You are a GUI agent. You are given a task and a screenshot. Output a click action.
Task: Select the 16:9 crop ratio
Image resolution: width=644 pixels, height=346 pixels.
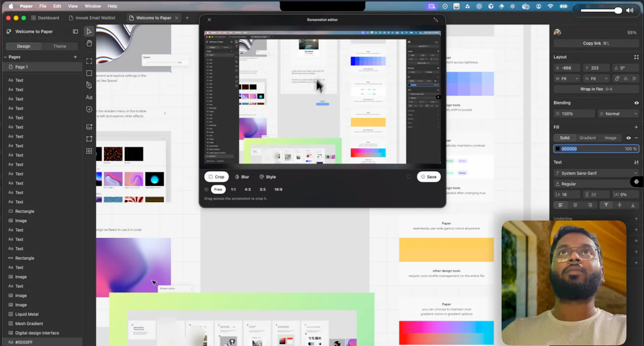coord(278,189)
